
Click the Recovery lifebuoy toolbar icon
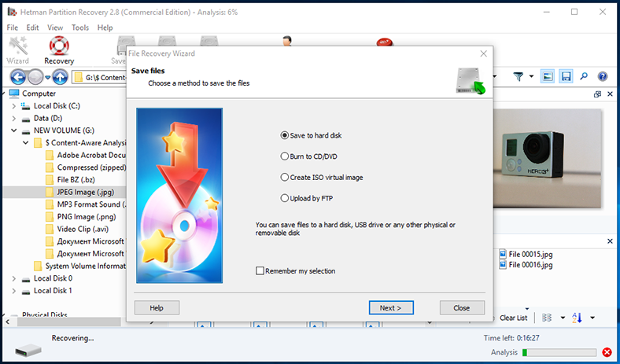[x=59, y=50]
